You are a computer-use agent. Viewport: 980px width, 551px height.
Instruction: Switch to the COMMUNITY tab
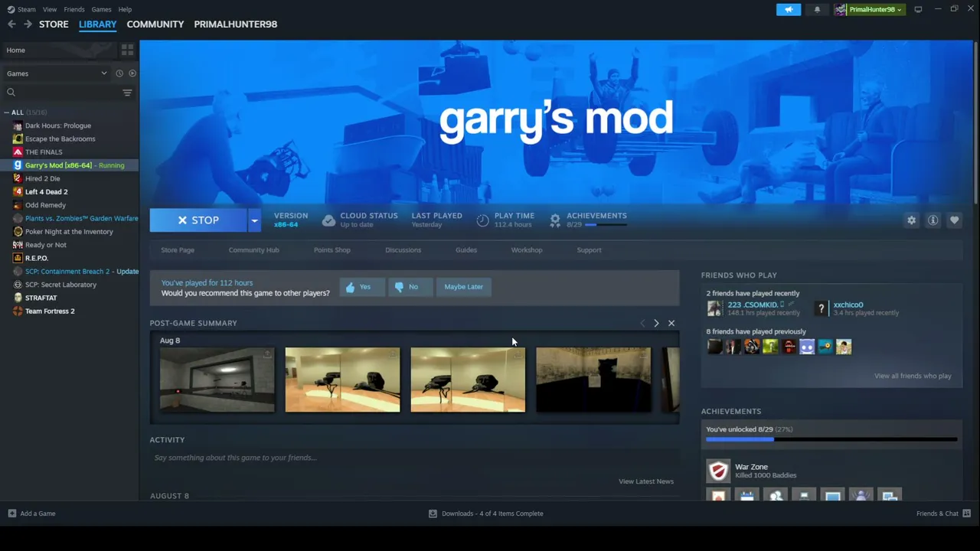pyautogui.click(x=155, y=24)
